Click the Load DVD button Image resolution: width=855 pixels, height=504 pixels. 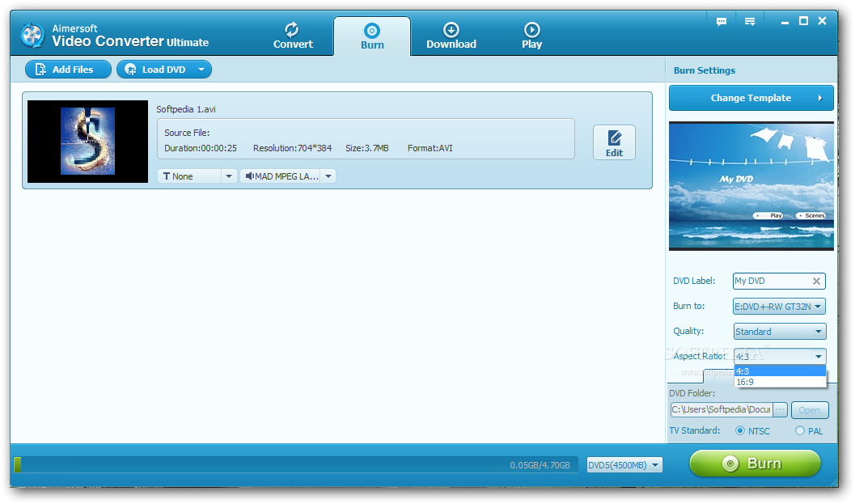[163, 70]
